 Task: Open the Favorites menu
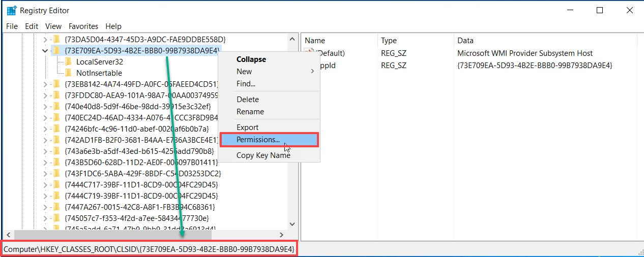(x=83, y=26)
